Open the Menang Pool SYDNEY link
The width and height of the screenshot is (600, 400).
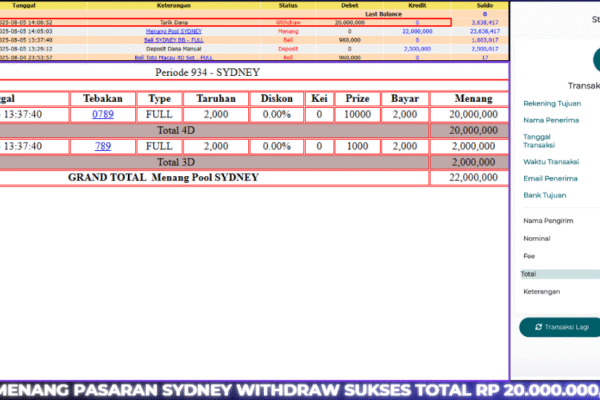174,31
